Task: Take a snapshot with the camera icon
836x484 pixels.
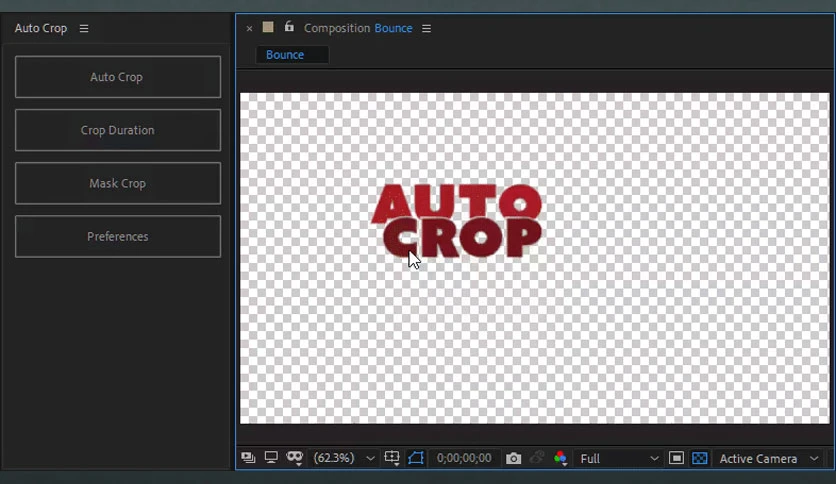Action: 513,458
